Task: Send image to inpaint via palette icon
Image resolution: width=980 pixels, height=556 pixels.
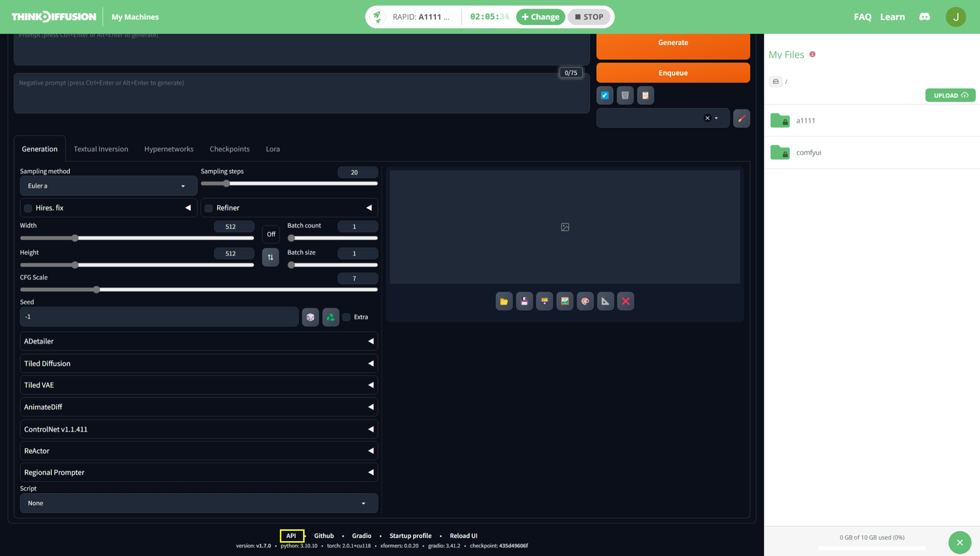Action: click(x=585, y=301)
